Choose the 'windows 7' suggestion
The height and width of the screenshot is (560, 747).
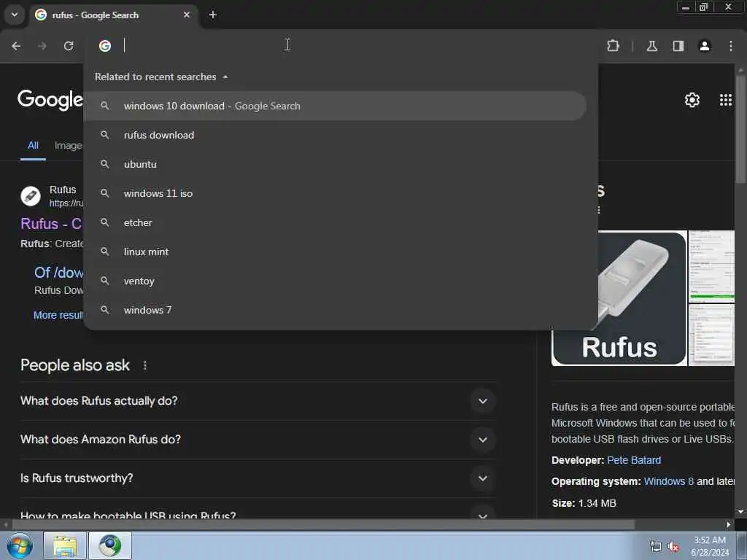(335, 310)
